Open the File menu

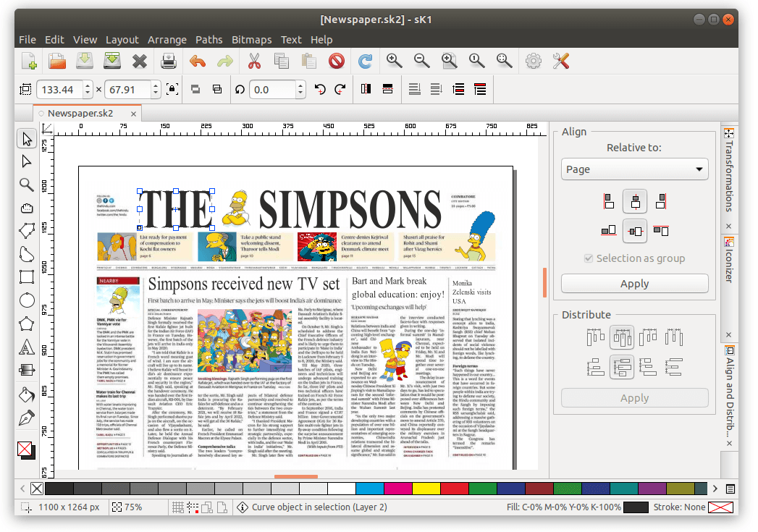[x=27, y=40]
